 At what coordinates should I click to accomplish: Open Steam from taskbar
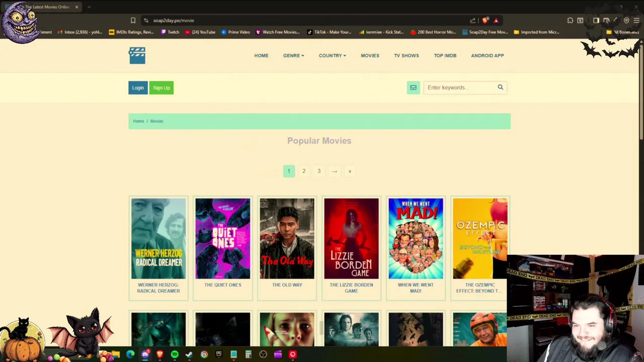pos(189,354)
